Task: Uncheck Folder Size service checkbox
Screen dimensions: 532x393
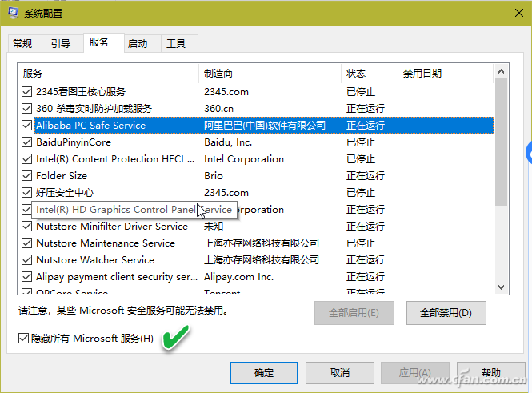Action: tap(27, 176)
